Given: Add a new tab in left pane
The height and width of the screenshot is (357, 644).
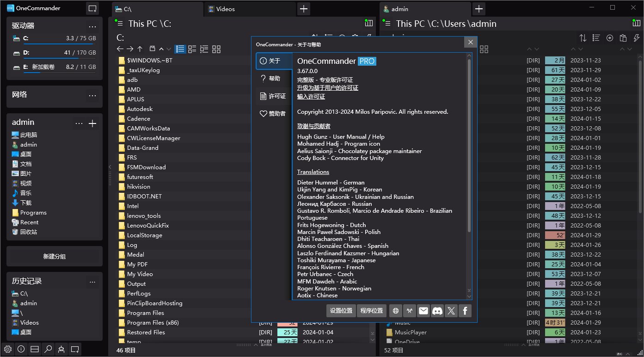Looking at the screenshot, I should pos(303,9).
